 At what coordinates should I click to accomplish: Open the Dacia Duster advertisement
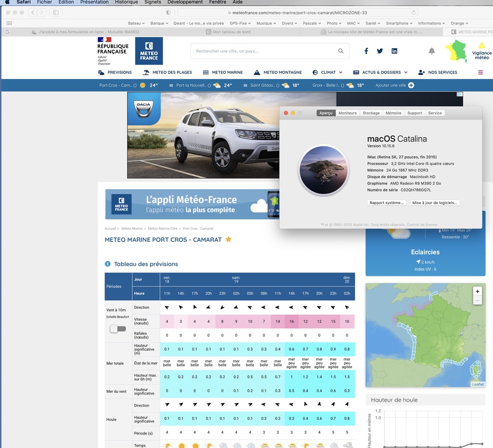tap(203, 135)
